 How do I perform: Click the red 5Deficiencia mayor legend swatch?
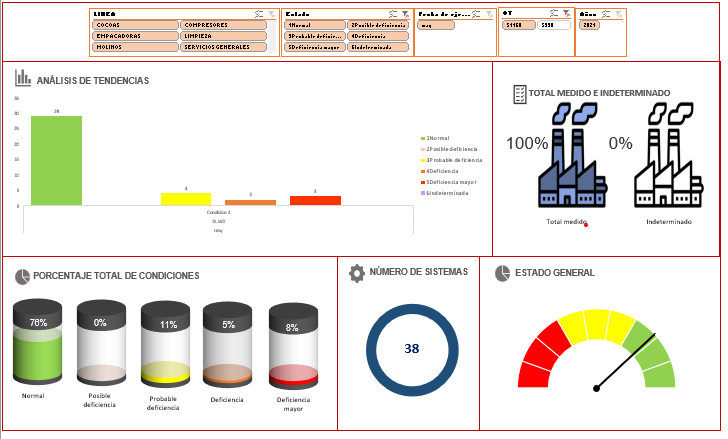click(x=423, y=182)
